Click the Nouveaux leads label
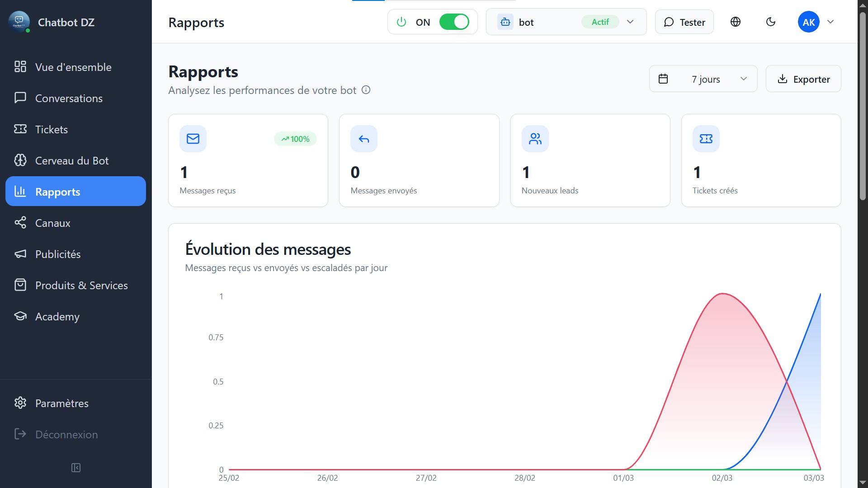868x488 pixels. pyautogui.click(x=550, y=191)
